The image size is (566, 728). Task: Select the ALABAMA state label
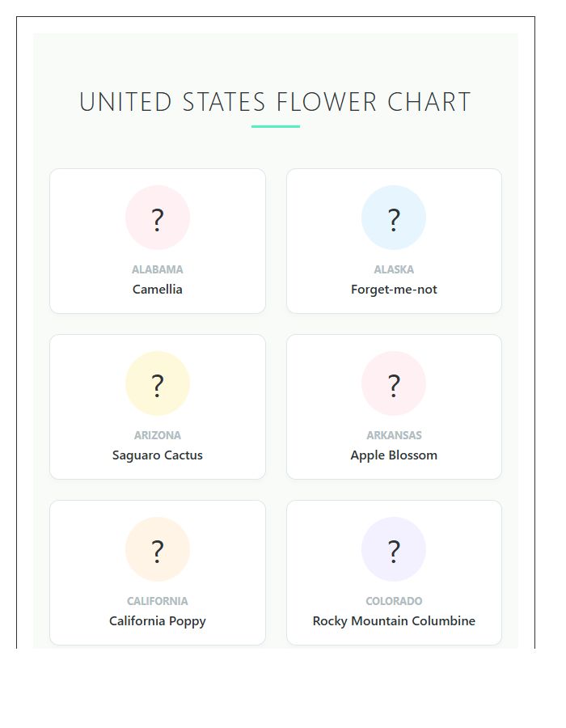click(157, 269)
